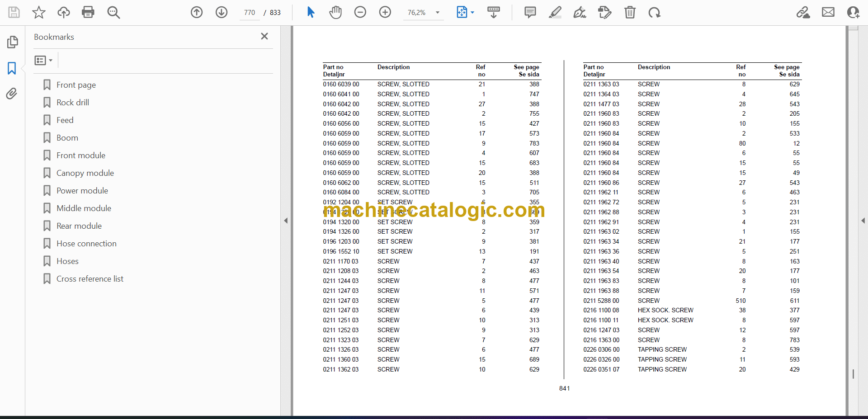Delete using the trash icon
The image size is (868, 419).
tap(630, 12)
